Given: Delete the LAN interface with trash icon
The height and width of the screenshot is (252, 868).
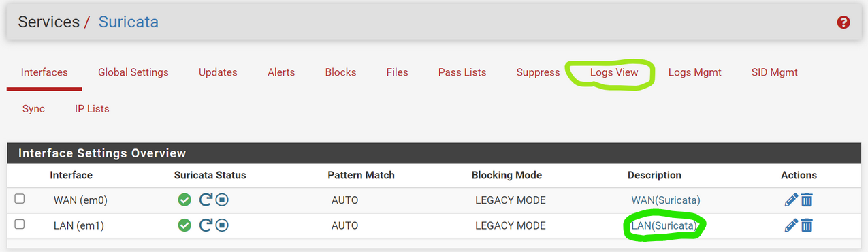Looking at the screenshot, I should coord(807,225).
